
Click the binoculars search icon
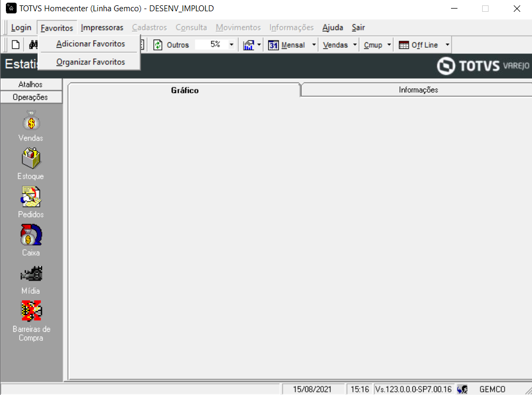33,45
